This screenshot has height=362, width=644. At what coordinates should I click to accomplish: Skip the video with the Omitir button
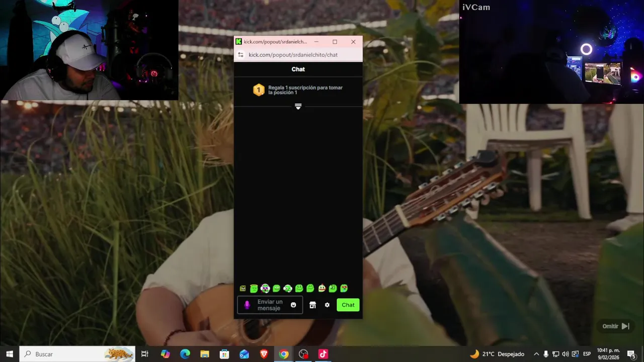pyautogui.click(x=616, y=326)
